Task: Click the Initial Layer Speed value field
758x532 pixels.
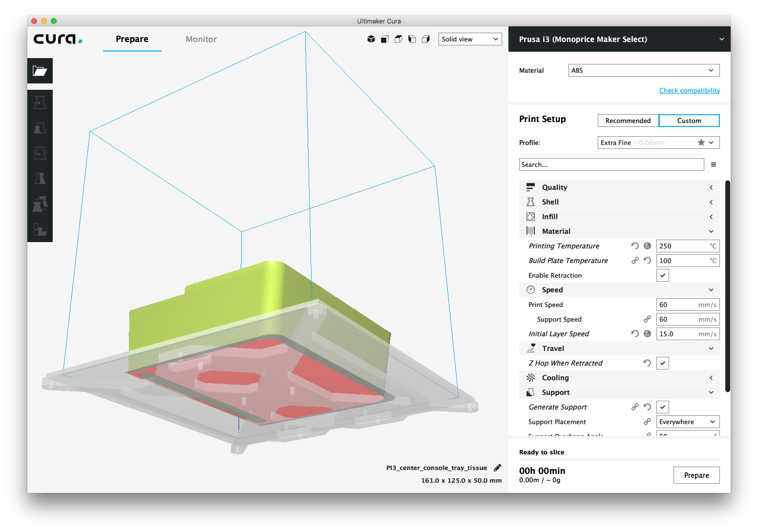Action: 688,334
